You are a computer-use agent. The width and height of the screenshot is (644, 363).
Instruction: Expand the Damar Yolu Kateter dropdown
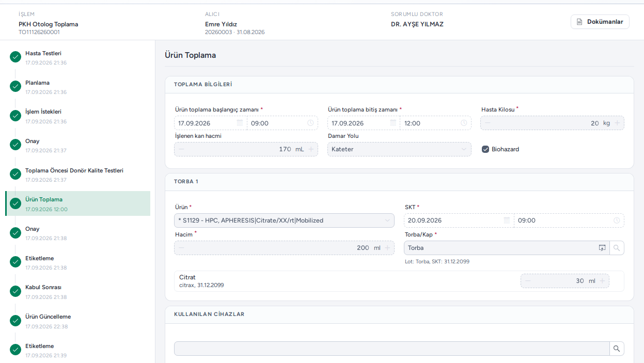click(x=399, y=149)
